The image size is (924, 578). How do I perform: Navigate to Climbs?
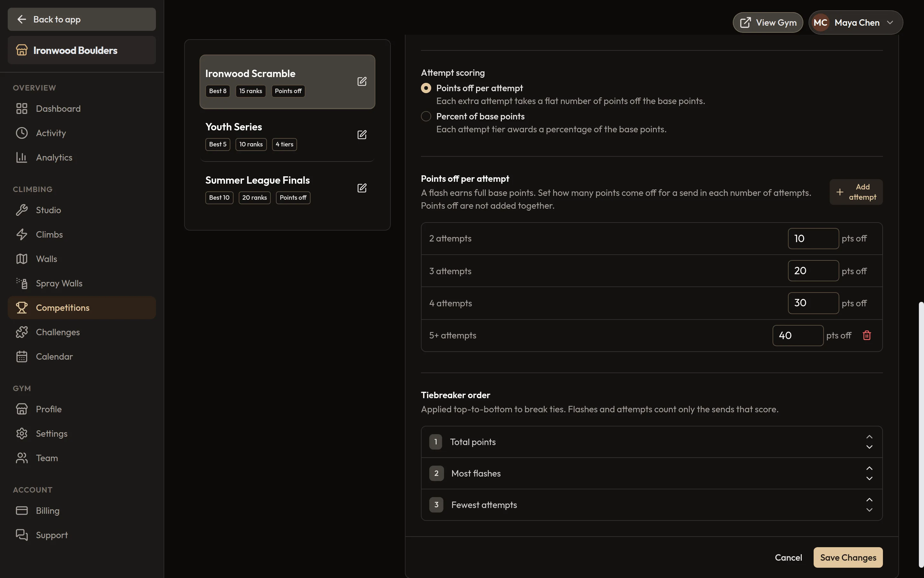pos(82,234)
